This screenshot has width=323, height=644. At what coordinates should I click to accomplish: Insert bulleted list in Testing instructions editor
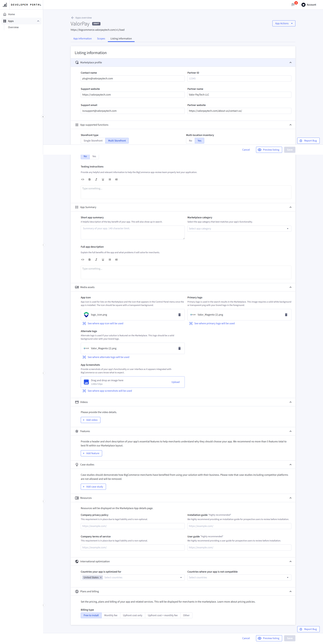click(110, 180)
